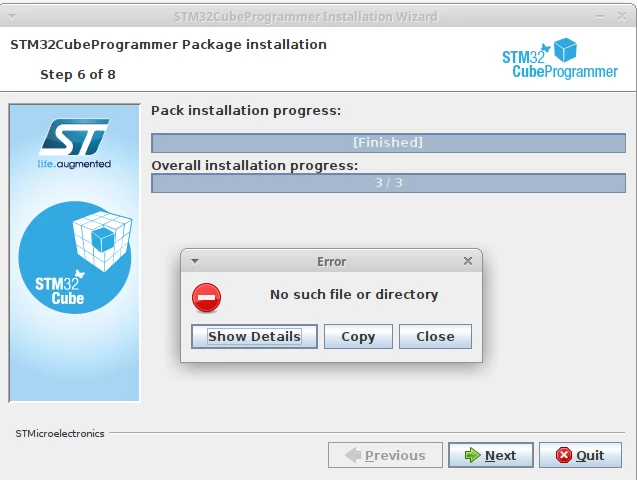This screenshot has height=480, width=637.
Task: Click the 'Overall installation progress:' label
Action: click(x=255, y=166)
